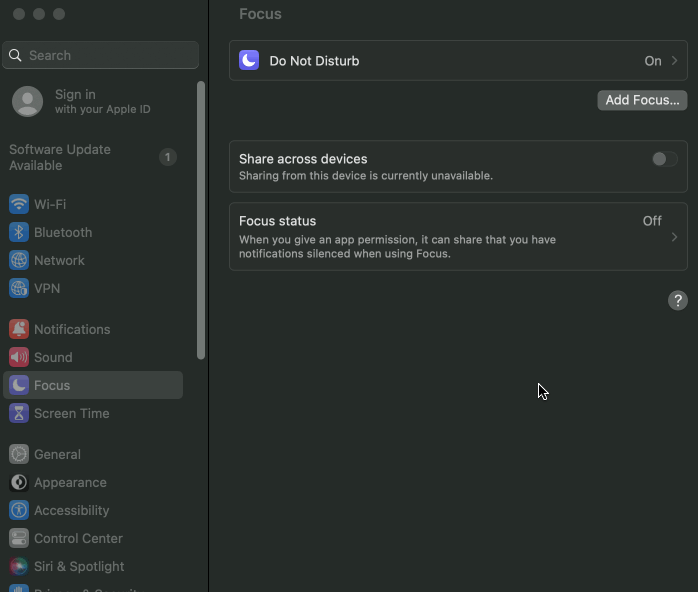Click the Focus pane title
The width and height of the screenshot is (698, 592).
[260, 14]
